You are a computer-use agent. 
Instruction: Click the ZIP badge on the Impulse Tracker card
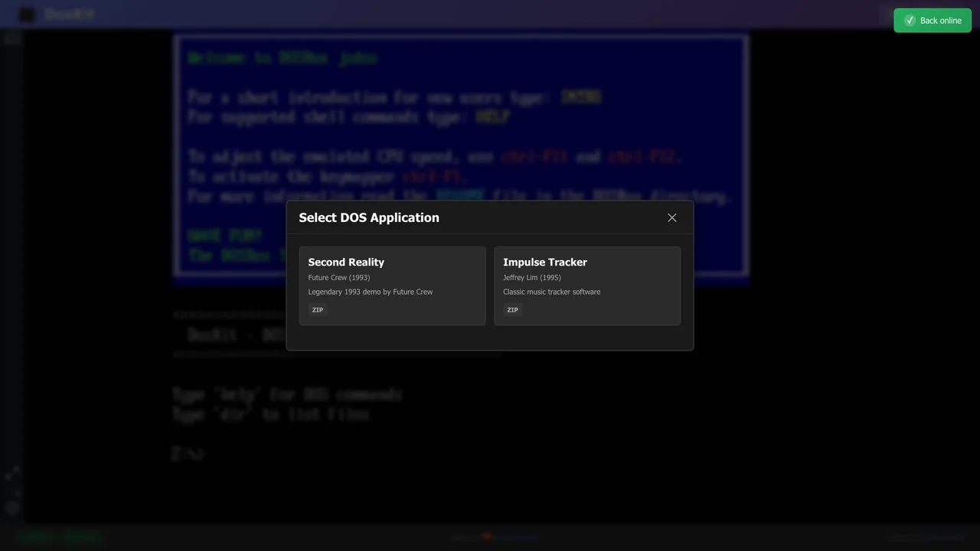tap(512, 309)
